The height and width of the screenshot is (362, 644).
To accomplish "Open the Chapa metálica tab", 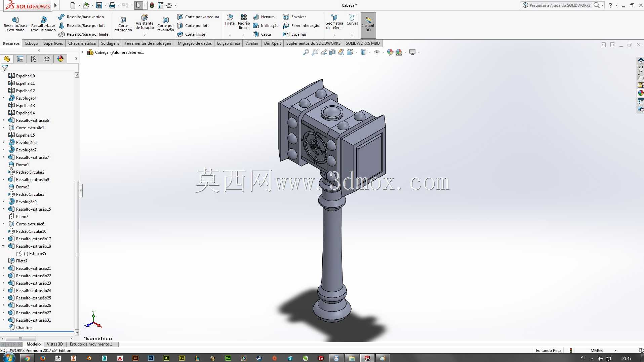I will 82,43.
